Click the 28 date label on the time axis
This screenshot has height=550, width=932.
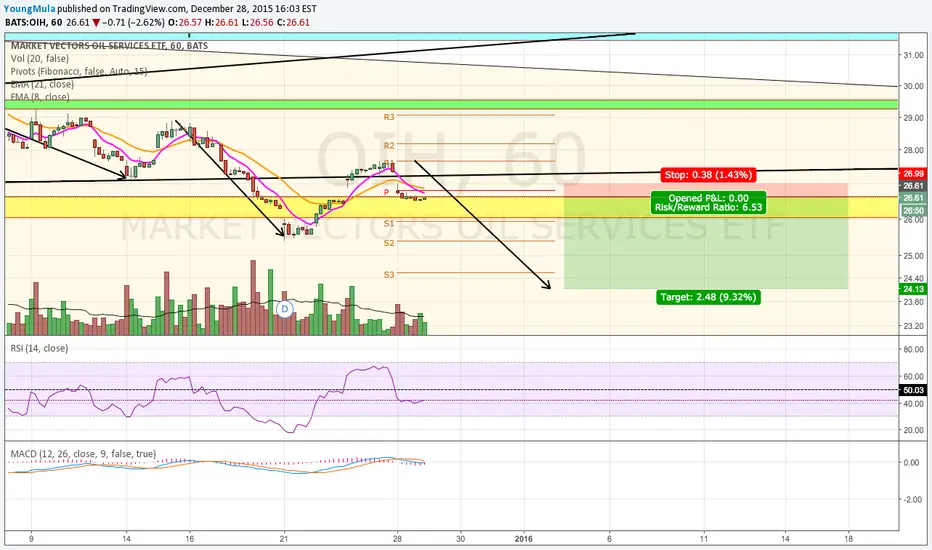pyautogui.click(x=397, y=539)
